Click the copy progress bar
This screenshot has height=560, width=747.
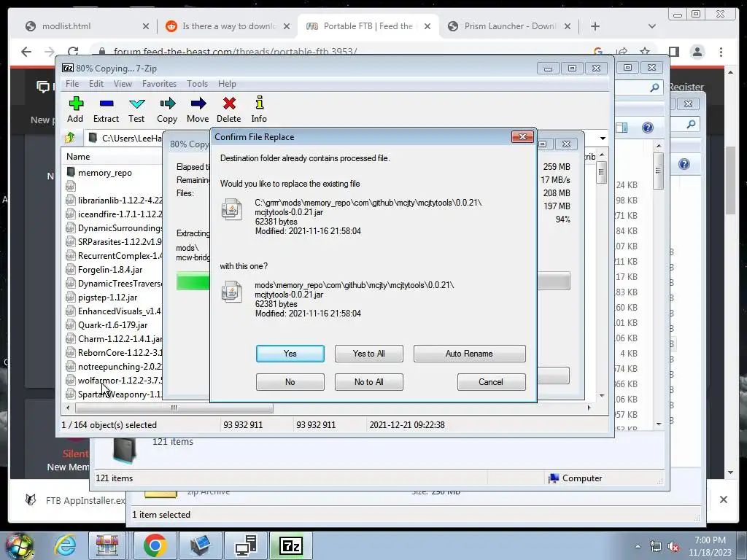pyautogui.click(x=373, y=281)
